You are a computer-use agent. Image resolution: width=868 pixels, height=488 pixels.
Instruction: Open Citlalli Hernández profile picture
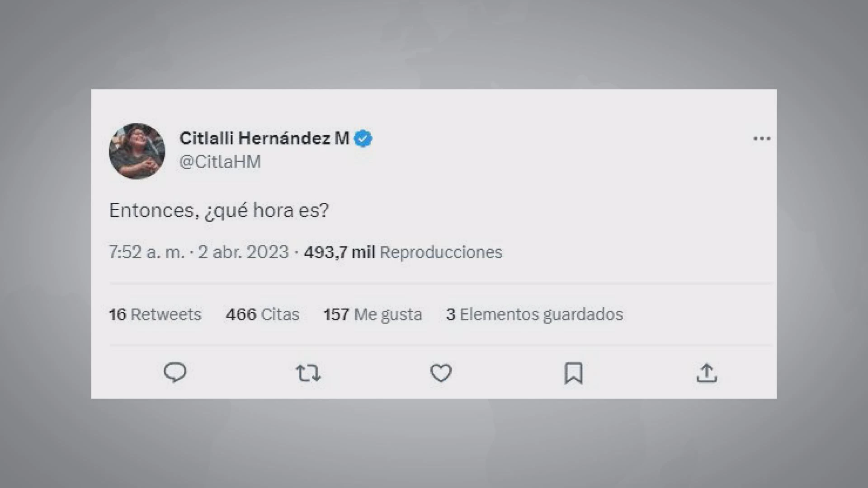coord(137,151)
